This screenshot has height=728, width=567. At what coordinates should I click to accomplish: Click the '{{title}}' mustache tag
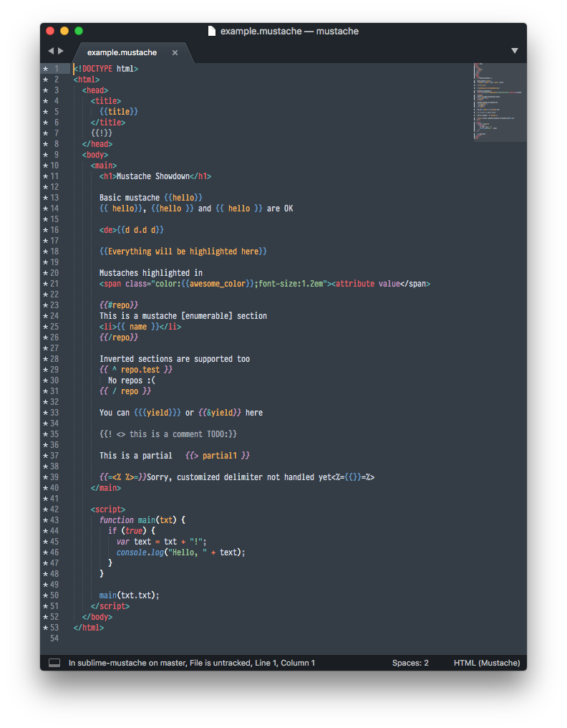[x=119, y=112]
